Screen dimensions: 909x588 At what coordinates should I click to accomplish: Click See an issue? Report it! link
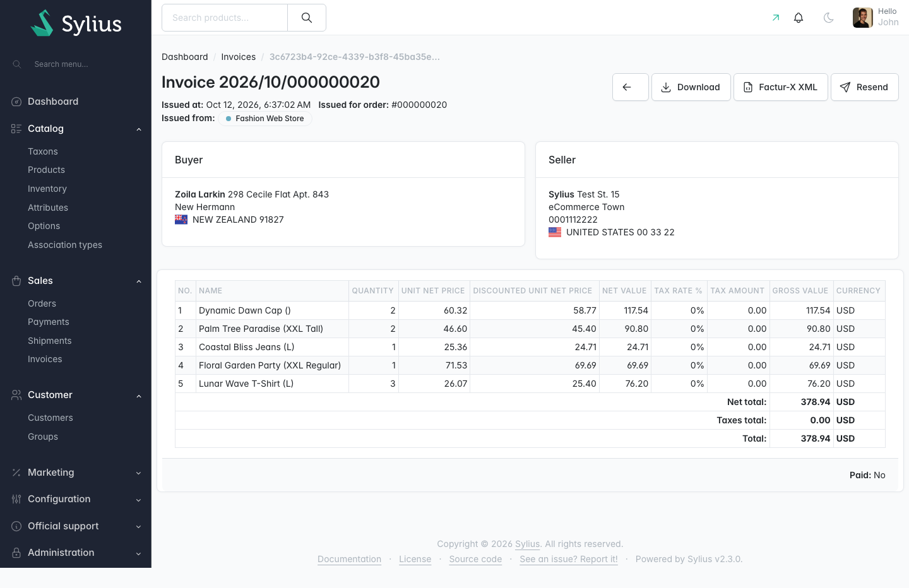569,559
